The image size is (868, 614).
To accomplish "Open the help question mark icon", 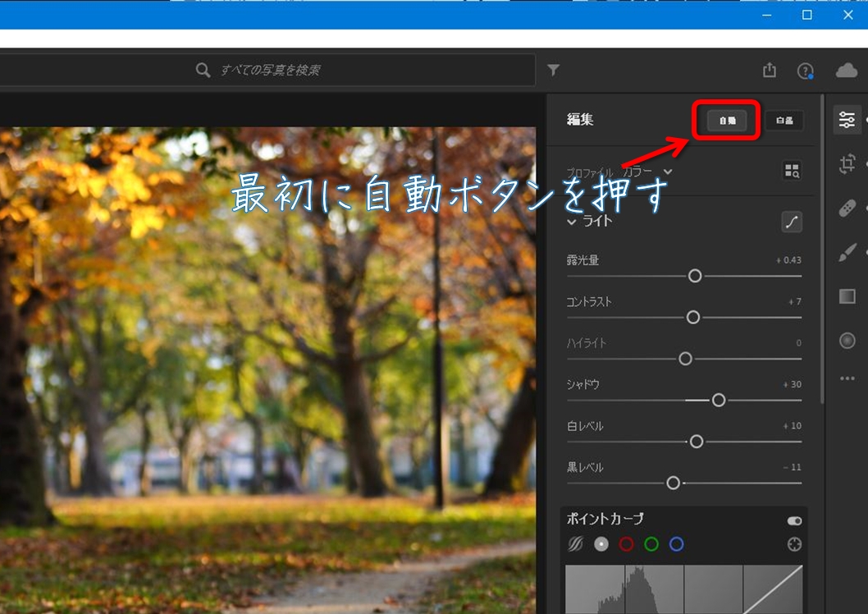I will (806, 71).
